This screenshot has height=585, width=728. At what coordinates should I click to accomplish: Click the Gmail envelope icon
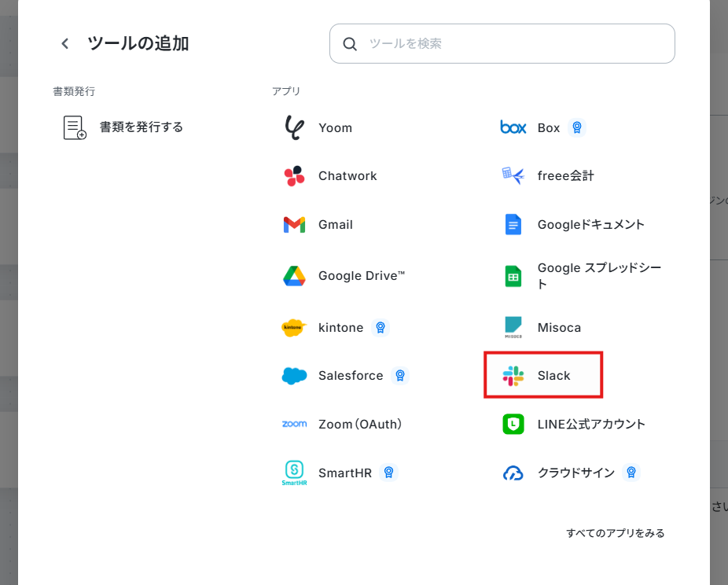294,225
